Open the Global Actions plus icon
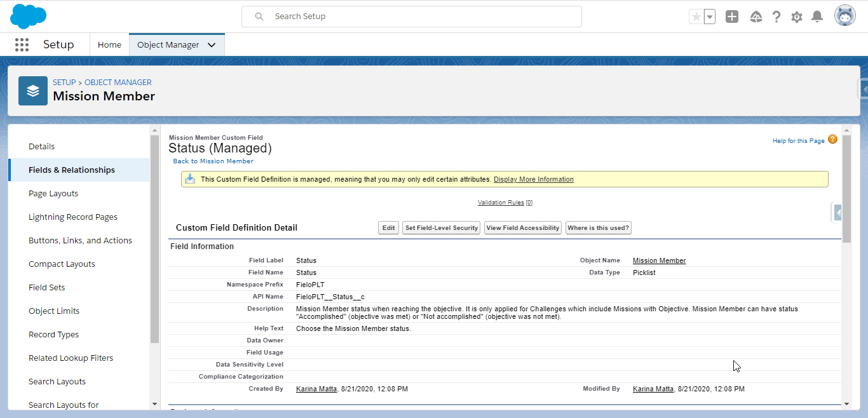The image size is (868, 418). click(x=732, y=17)
